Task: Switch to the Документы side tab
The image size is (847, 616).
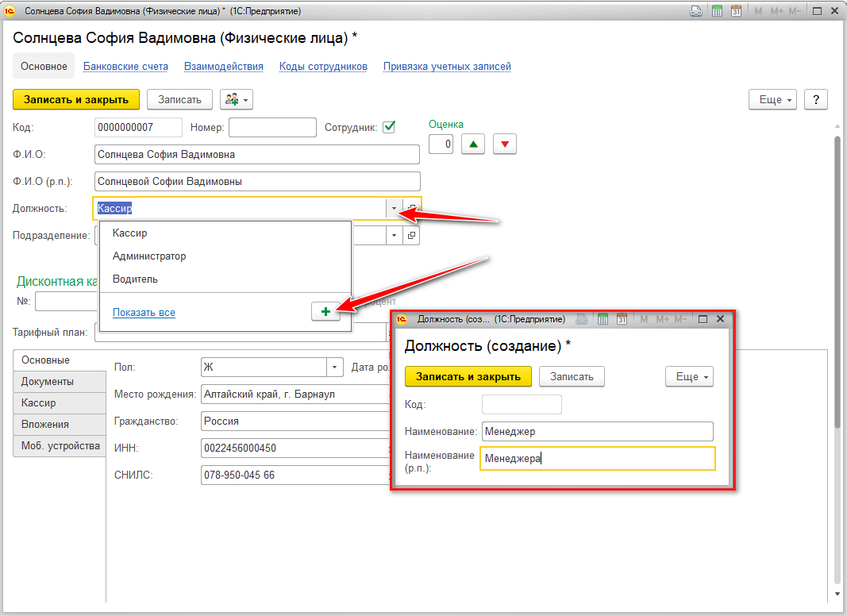Action: pos(48,382)
